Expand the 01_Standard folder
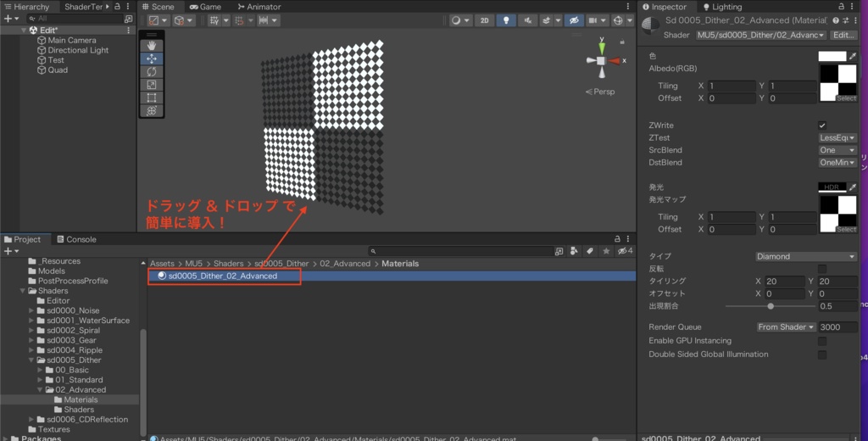The image size is (868, 441). [40, 380]
